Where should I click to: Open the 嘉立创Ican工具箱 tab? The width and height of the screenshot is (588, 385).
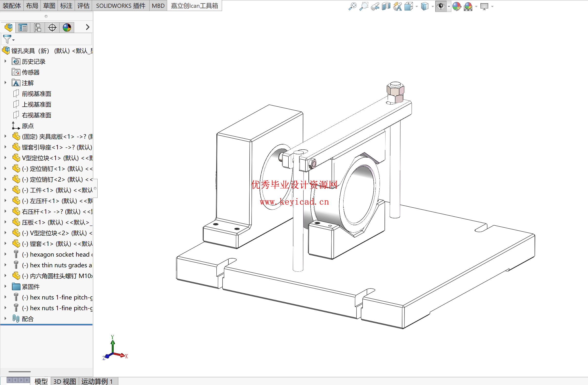[x=194, y=5]
